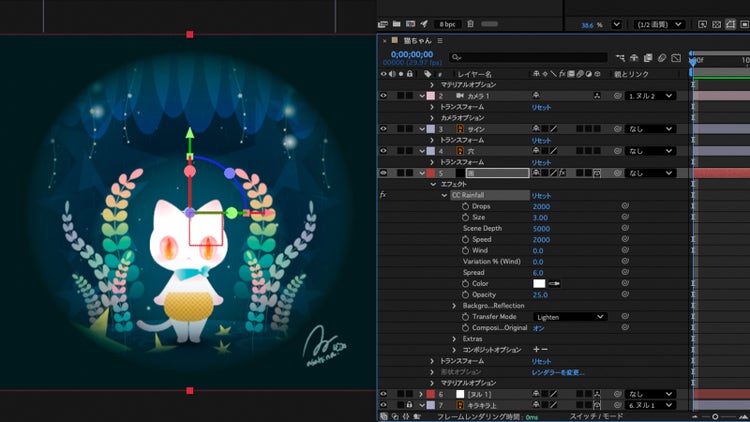Hide the カメラ 1 layer with its eye

point(384,96)
